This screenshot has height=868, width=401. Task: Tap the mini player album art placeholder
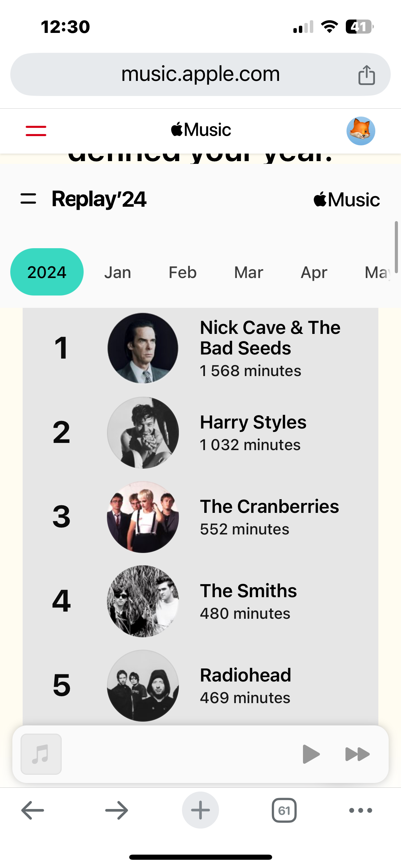(41, 754)
